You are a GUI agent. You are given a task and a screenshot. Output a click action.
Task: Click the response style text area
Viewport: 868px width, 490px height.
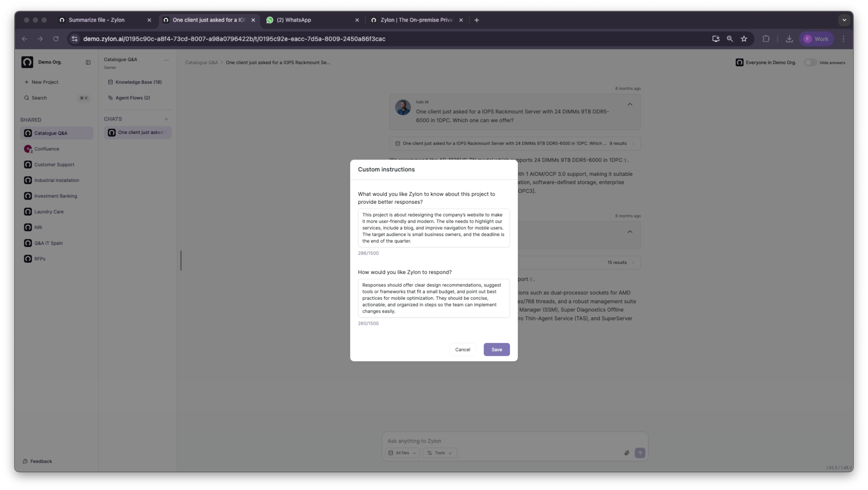[x=433, y=298]
